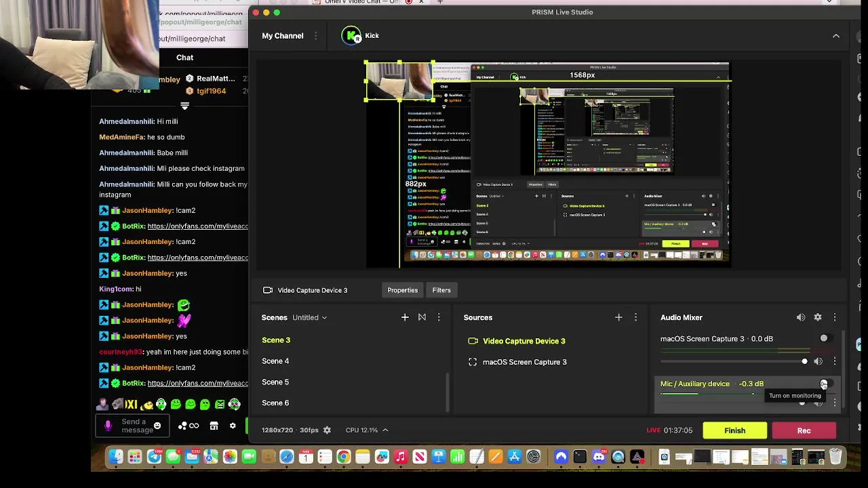Viewport: 868px width, 488px height.
Task: Click username King1com in chat
Action: pyautogui.click(x=115, y=289)
